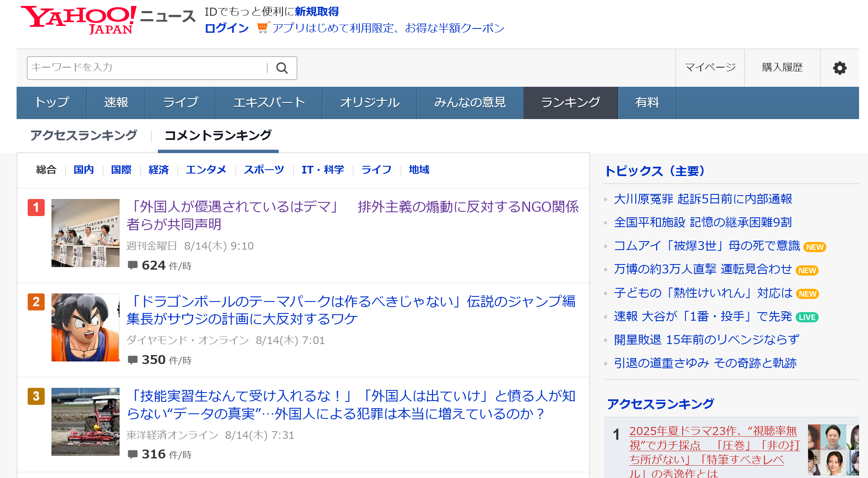Open マイページ
This screenshot has height=478, width=868.
coord(710,68)
